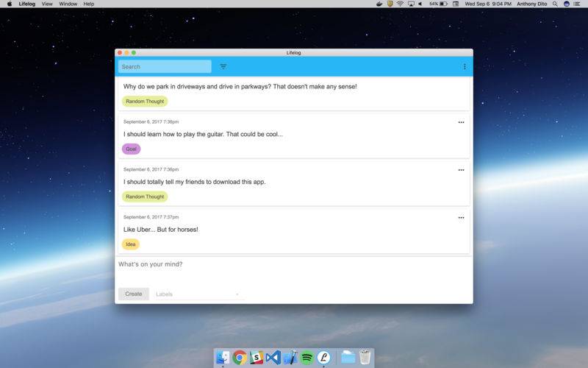Open the Apple menu
Viewport: 588px width, 368px height.
pos(10,4)
